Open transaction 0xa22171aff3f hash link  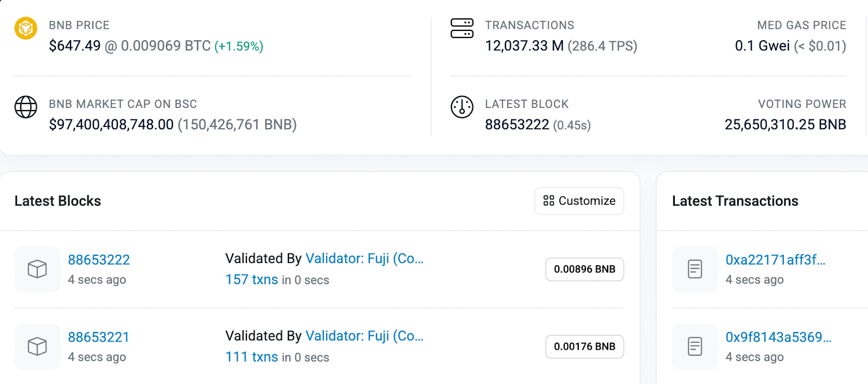pos(775,260)
